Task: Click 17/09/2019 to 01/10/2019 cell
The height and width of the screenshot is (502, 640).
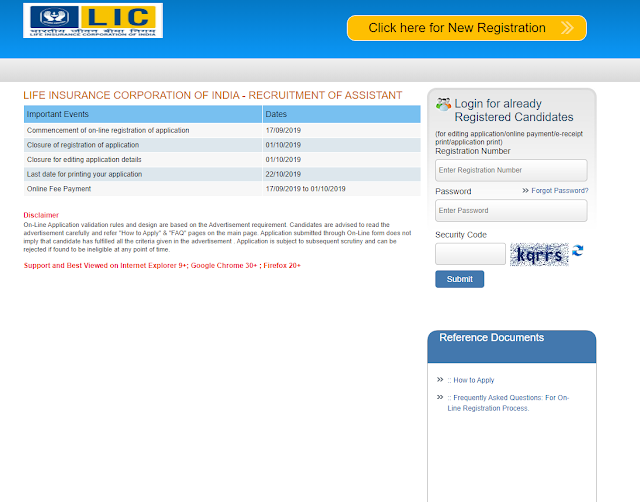Action: [342, 189]
